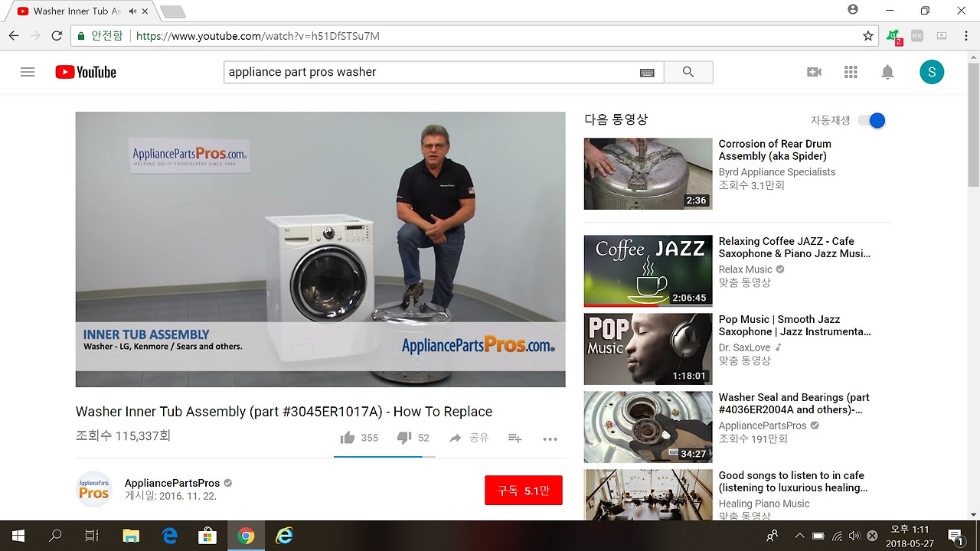Open the taskbar clock and date

coord(910,536)
